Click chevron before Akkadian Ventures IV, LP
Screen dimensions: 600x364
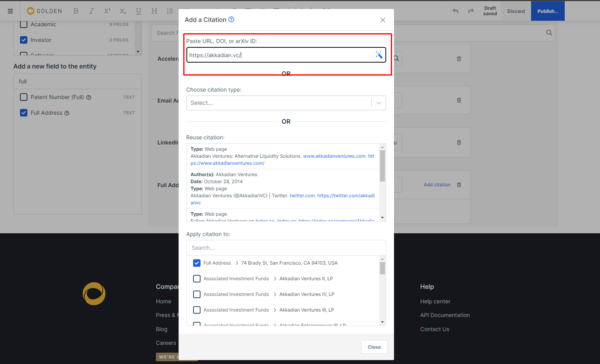coord(275,294)
